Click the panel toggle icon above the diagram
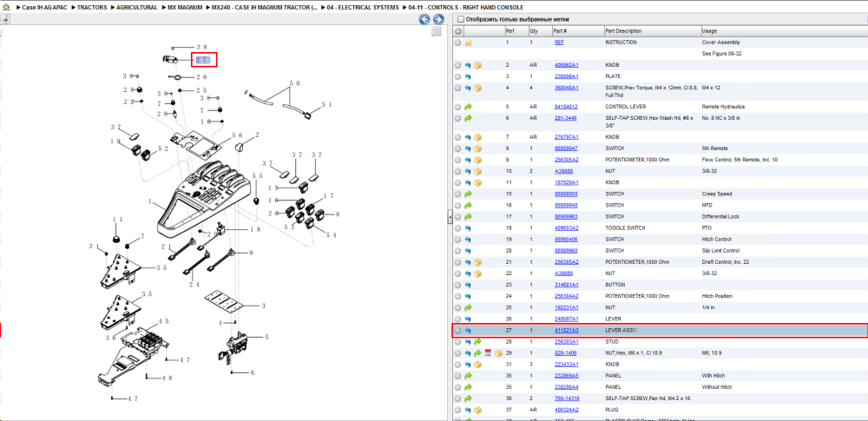Screen dimensions: 868x421 click(5, 19)
